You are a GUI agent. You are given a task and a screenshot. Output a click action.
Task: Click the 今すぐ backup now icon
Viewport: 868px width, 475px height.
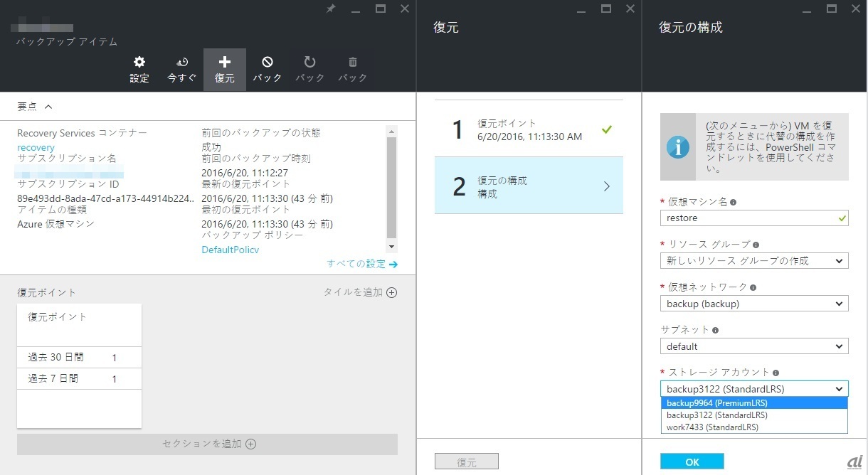pyautogui.click(x=182, y=63)
